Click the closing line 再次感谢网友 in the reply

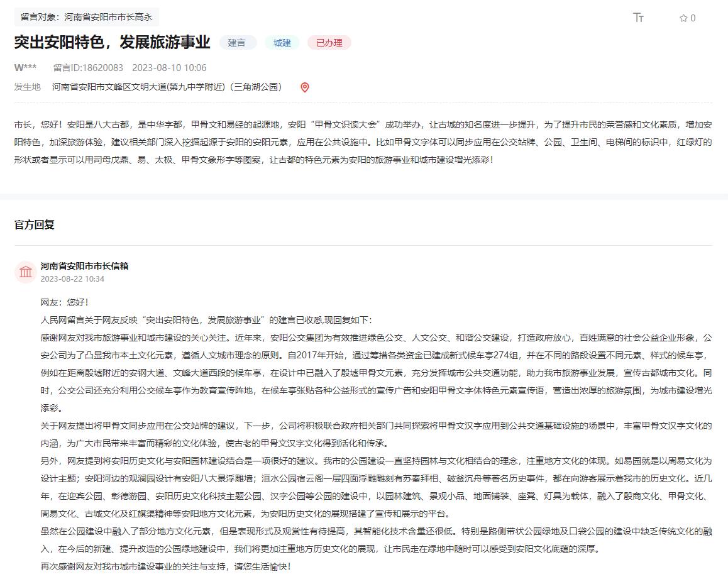[x=165, y=566]
